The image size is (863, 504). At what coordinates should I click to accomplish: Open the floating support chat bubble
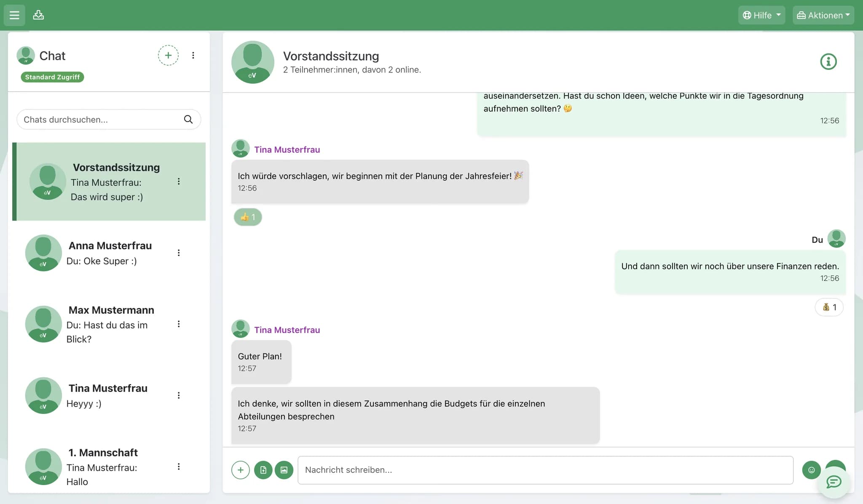tap(834, 482)
